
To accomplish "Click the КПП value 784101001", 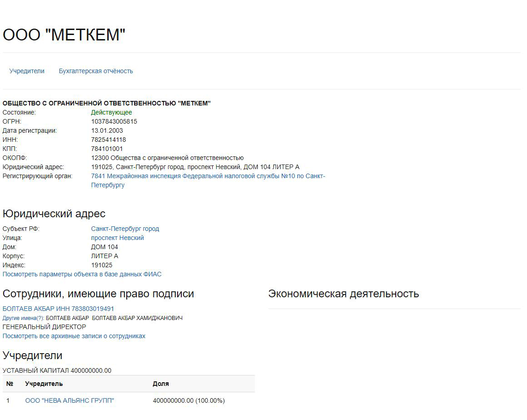I will coord(107,149).
